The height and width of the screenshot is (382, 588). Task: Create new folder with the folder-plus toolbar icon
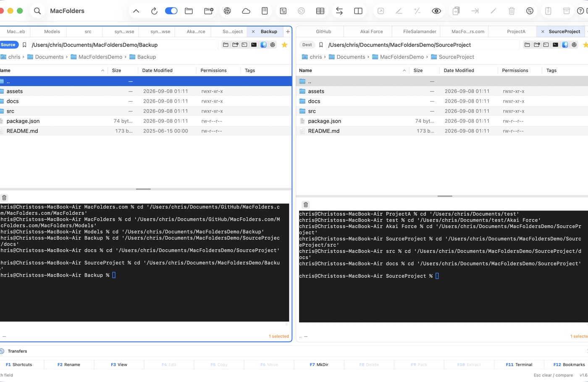(209, 11)
